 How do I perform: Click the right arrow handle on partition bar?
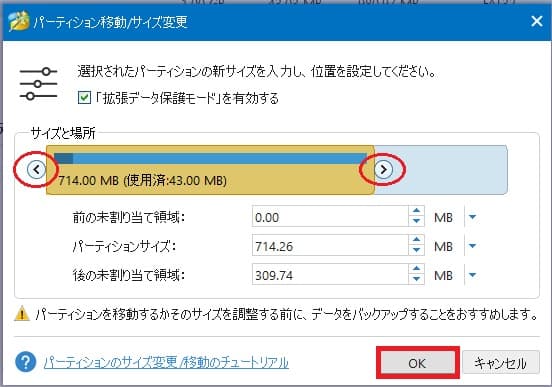[x=383, y=169]
